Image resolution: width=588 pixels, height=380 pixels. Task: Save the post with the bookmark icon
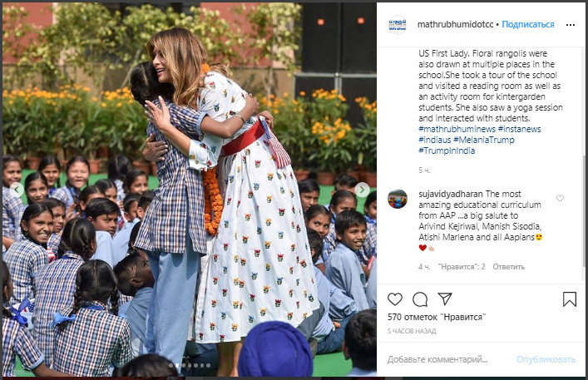pos(569,299)
